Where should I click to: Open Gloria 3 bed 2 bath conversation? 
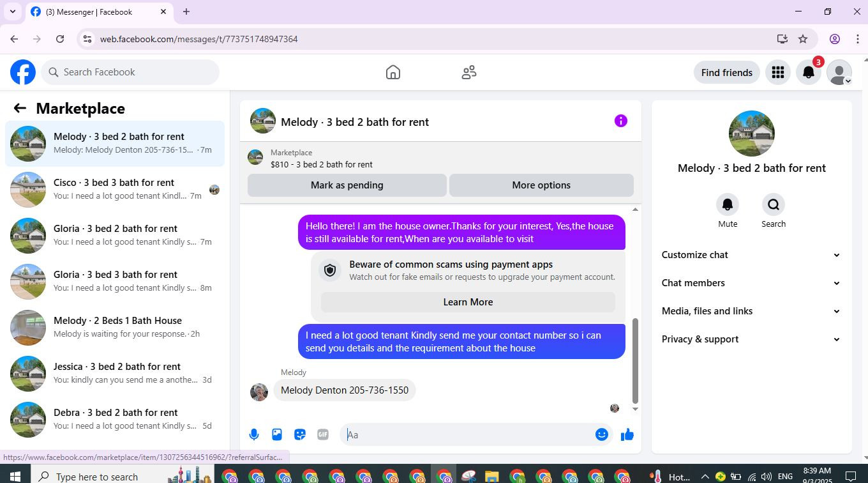[x=115, y=235]
